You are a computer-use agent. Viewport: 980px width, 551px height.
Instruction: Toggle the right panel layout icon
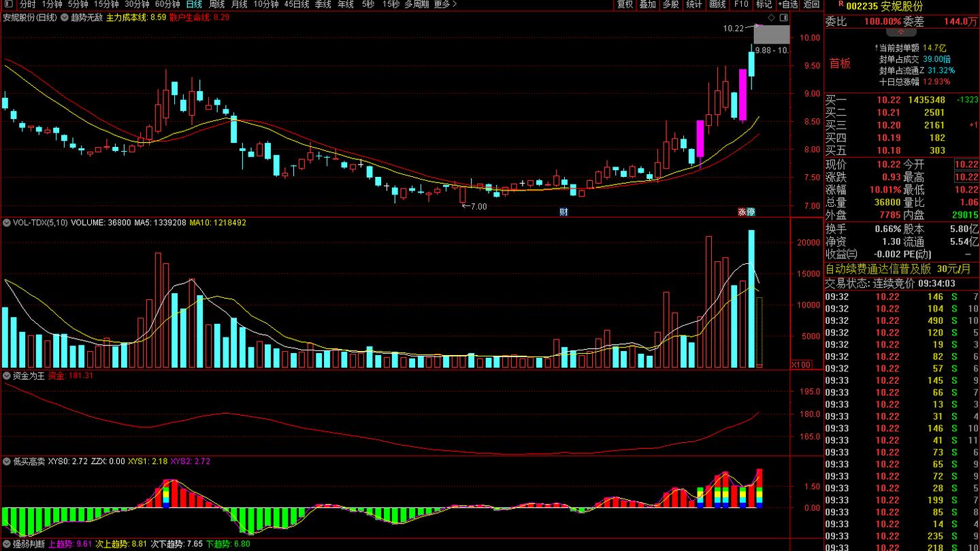pyautogui.click(x=783, y=18)
